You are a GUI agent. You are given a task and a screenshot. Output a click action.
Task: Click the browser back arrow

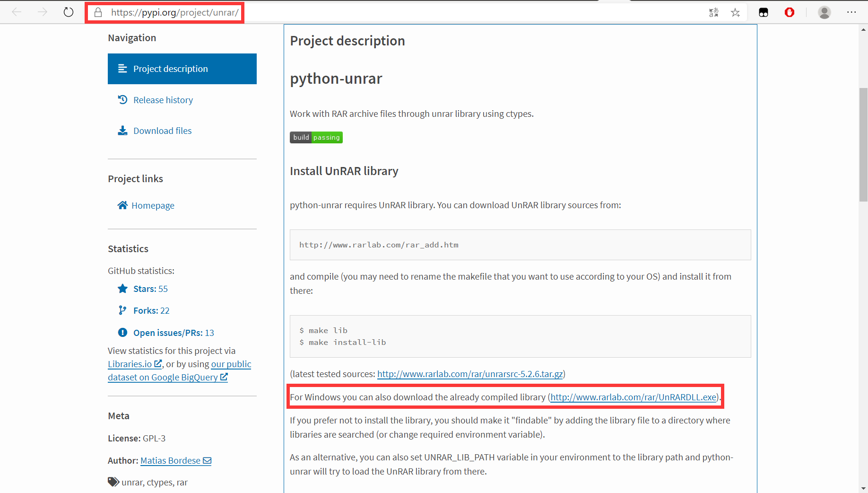[17, 12]
